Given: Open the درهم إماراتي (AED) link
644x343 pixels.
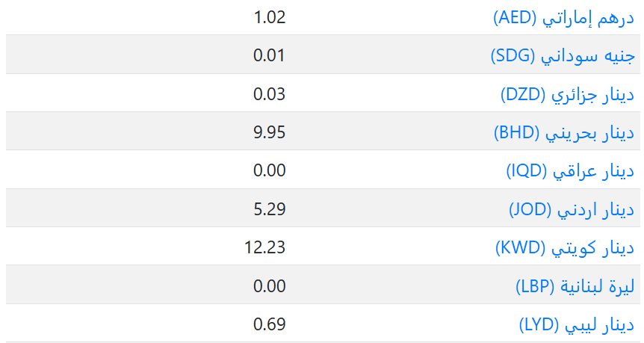Looking at the screenshot, I should tap(563, 17).
